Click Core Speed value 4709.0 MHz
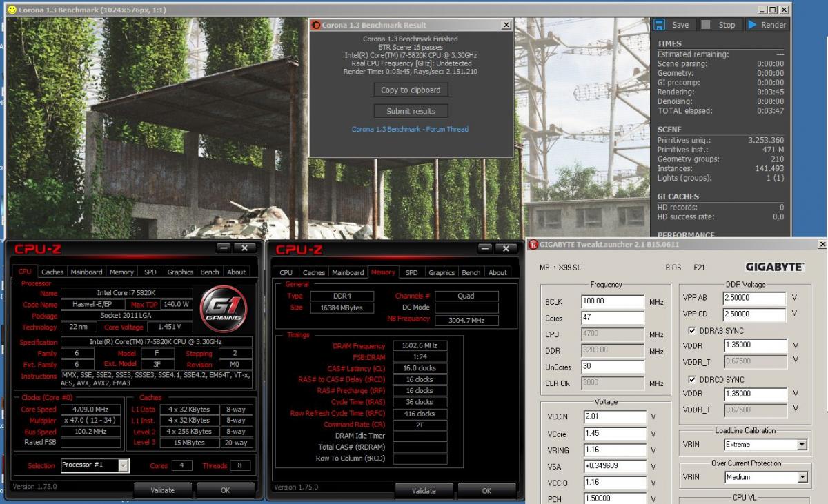828x504 pixels. 90,410
